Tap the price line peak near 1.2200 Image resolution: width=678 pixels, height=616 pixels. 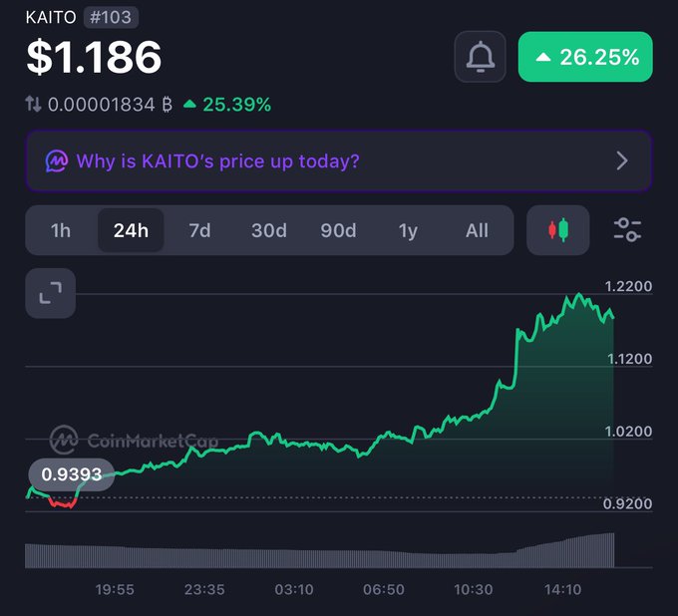click(578, 295)
